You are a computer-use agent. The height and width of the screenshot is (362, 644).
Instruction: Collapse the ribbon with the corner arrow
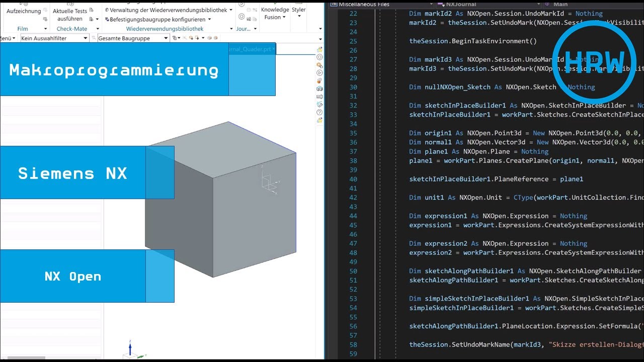click(x=319, y=29)
